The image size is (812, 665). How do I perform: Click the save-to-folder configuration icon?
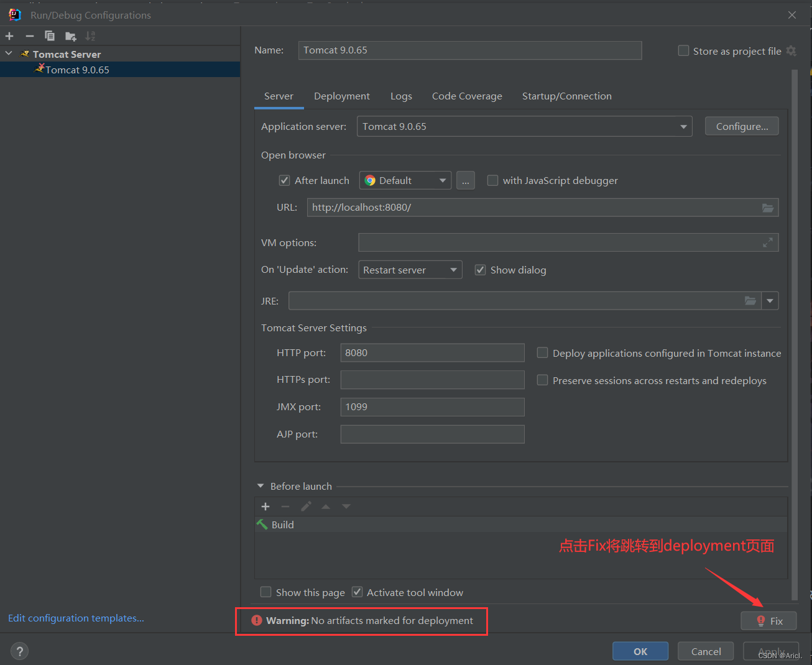[70, 36]
